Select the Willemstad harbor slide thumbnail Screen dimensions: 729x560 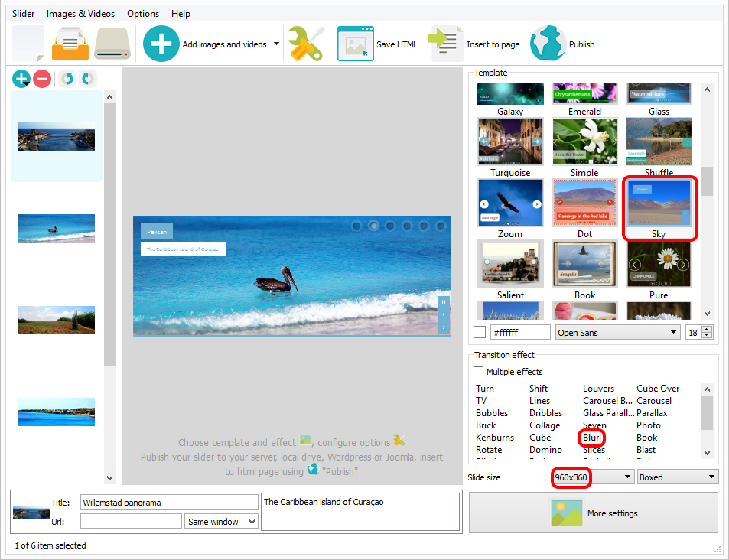(x=57, y=136)
